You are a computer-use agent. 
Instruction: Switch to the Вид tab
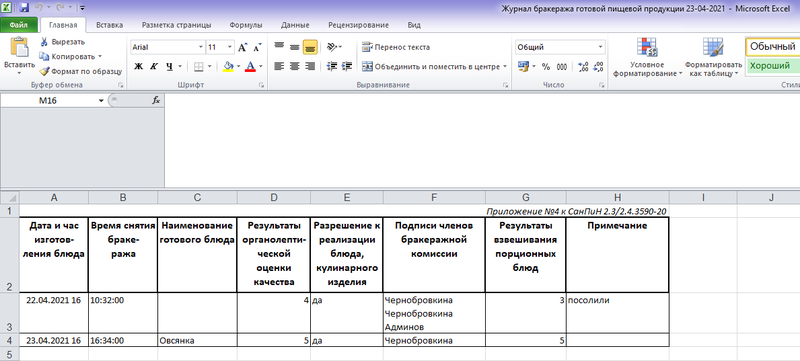[414, 25]
